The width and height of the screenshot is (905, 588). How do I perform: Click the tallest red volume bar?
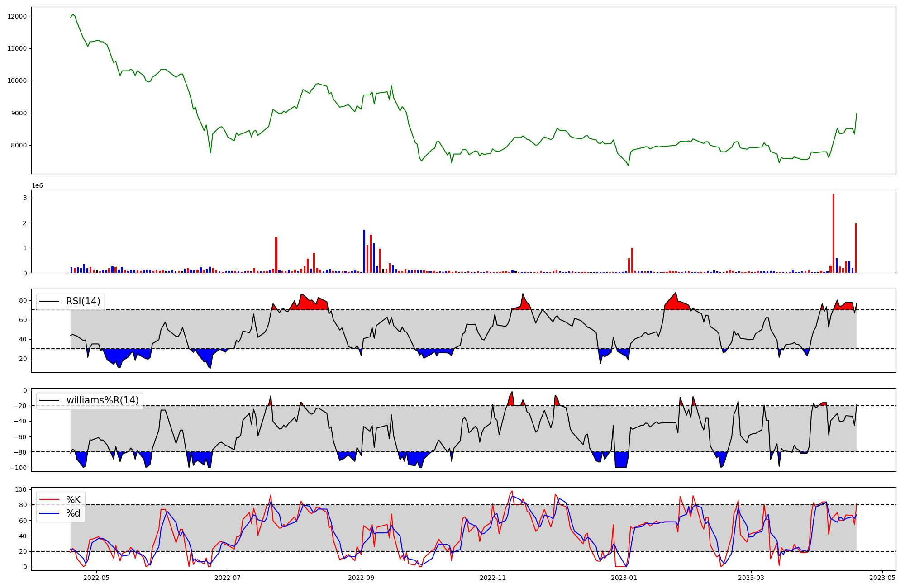tap(834, 233)
